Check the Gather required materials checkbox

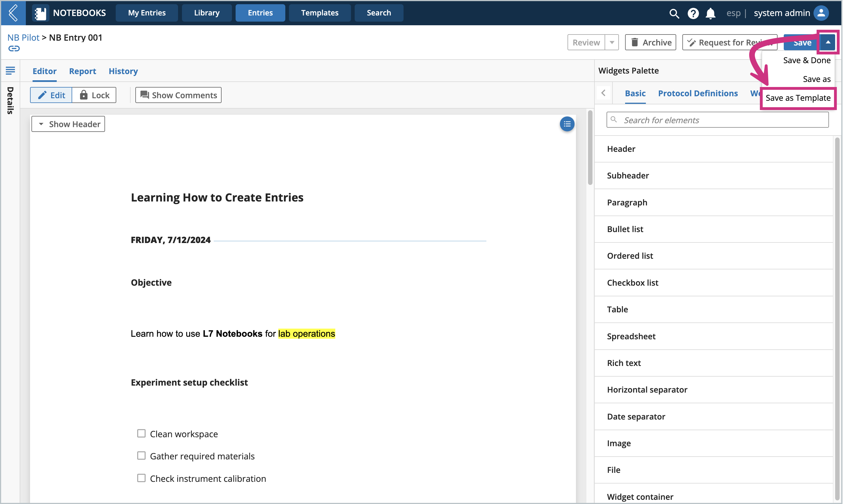click(141, 455)
